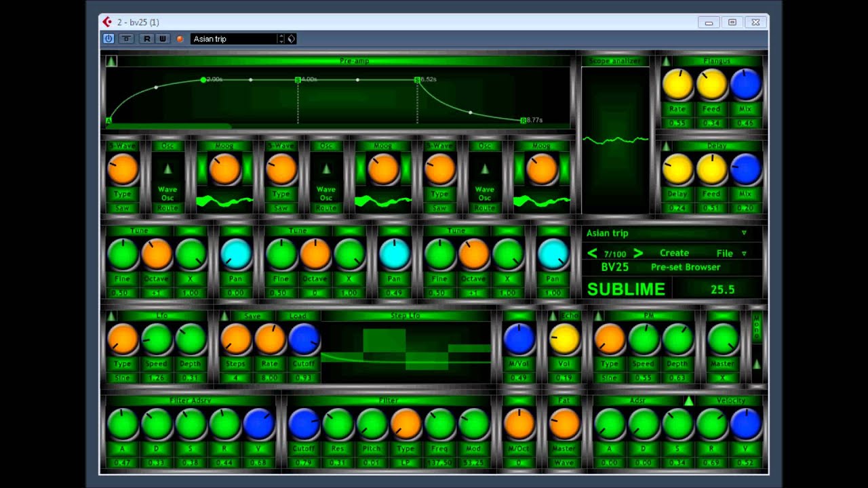868x488 pixels.
Task: Click the 7/100 preset counter
Action: click(614, 253)
